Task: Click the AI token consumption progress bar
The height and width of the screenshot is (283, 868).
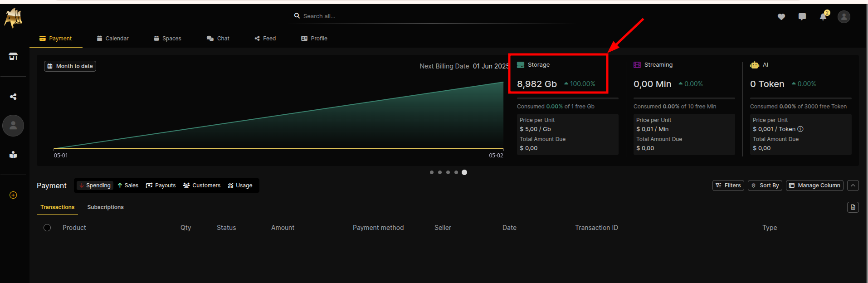Action: pyautogui.click(x=801, y=98)
